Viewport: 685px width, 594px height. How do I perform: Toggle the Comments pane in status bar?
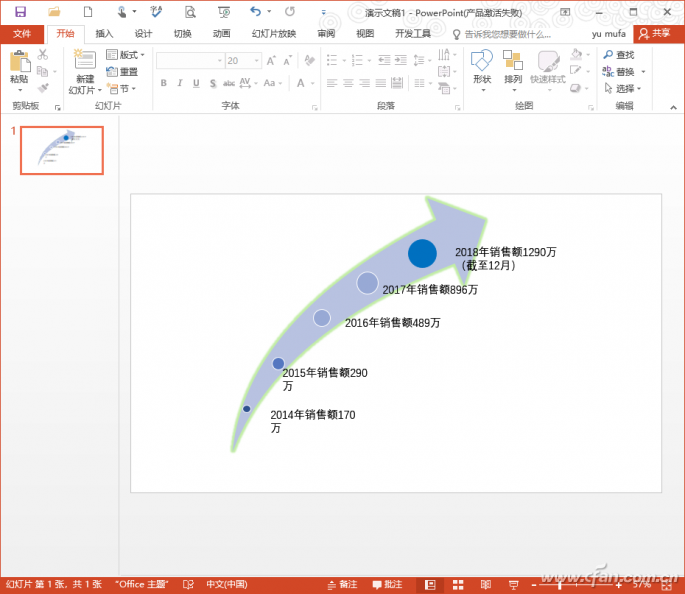pos(387,584)
